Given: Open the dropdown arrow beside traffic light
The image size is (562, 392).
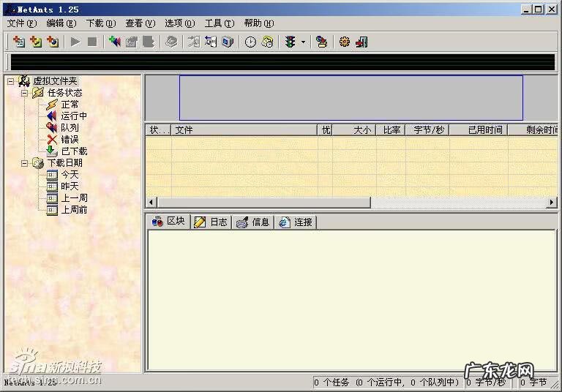Looking at the screenshot, I should tap(303, 42).
